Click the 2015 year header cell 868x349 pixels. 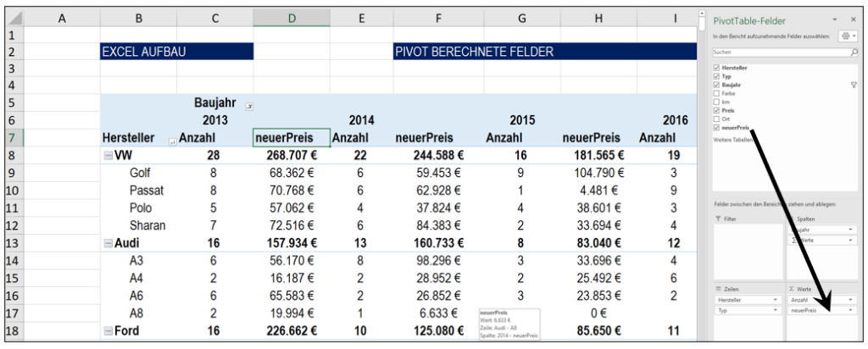521,120
